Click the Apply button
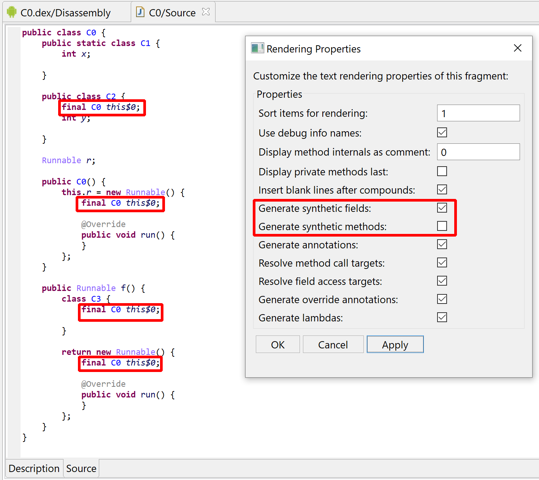Viewport: 539px width, 480px height. click(x=395, y=345)
